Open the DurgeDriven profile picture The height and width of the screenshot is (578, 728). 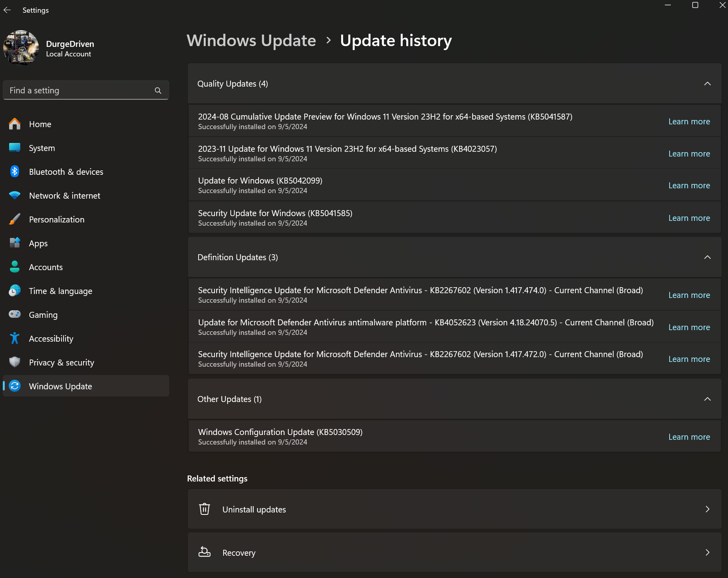[x=21, y=48]
